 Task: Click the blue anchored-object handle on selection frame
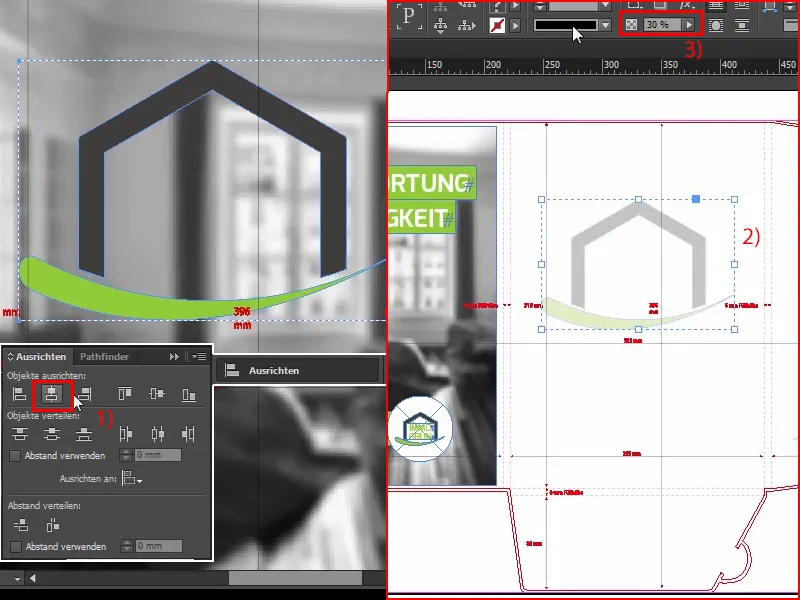(696, 199)
